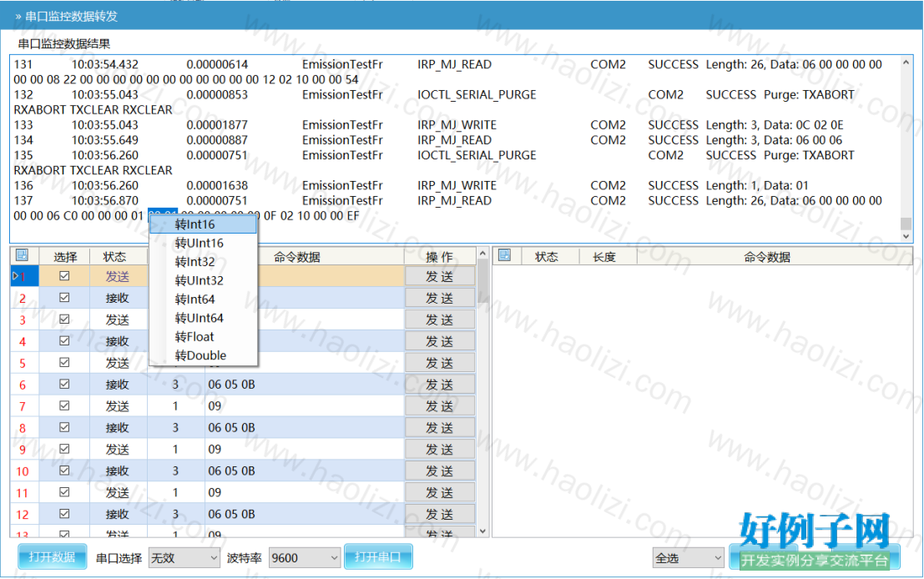Image resolution: width=924 pixels, height=579 pixels.
Task: Open the 全选 dropdown
Action: pos(689,558)
